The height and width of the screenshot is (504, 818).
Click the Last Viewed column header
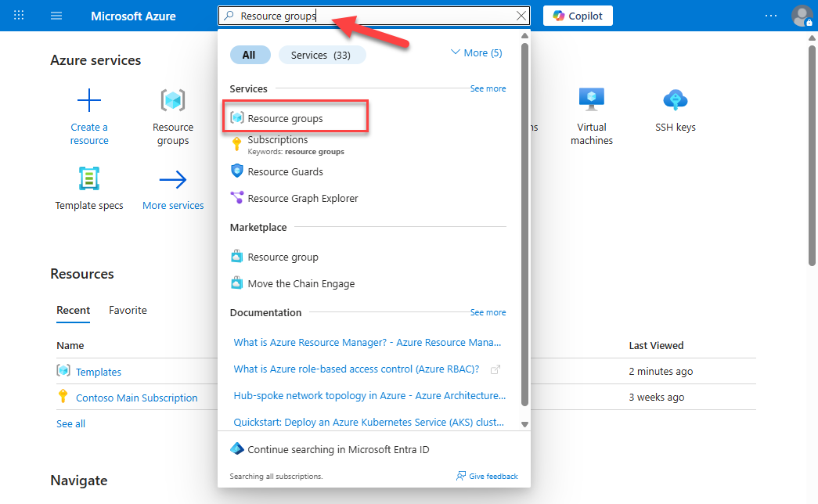click(x=656, y=345)
